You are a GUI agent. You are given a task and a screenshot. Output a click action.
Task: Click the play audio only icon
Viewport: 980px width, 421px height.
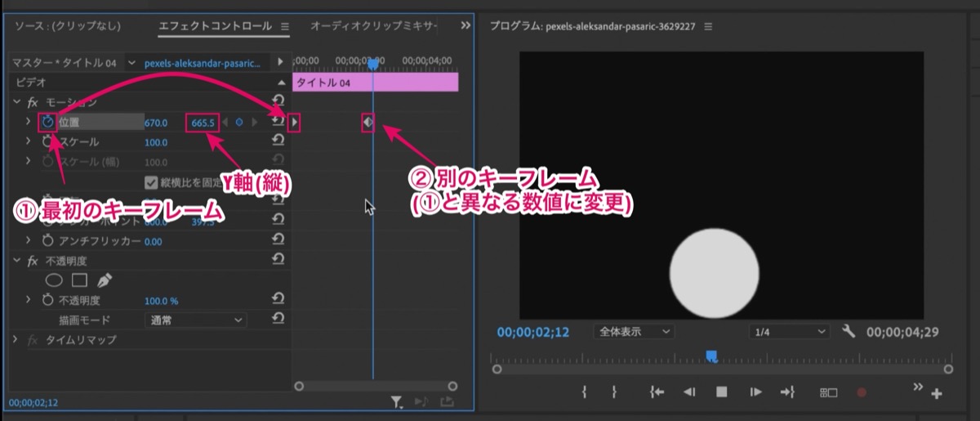422,401
